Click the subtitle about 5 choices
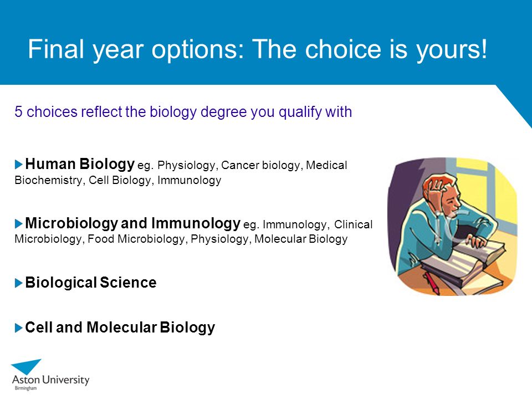 183,111
